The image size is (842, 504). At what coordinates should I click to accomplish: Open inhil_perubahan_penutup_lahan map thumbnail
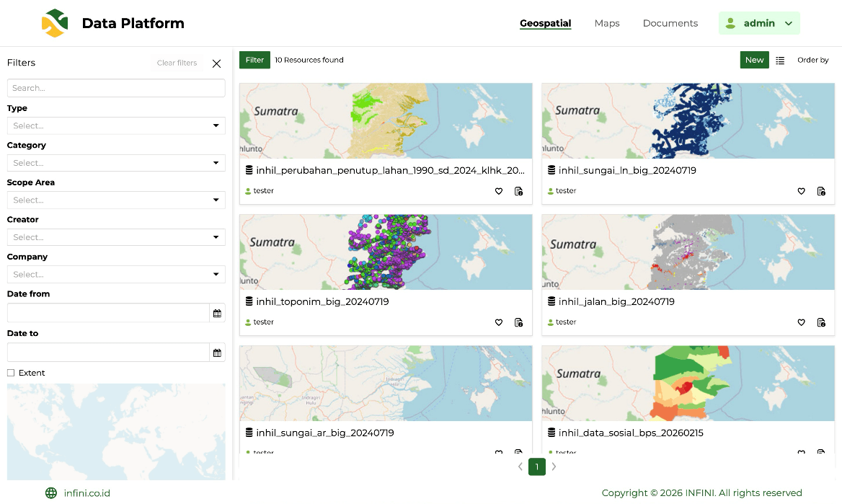pyautogui.click(x=386, y=121)
